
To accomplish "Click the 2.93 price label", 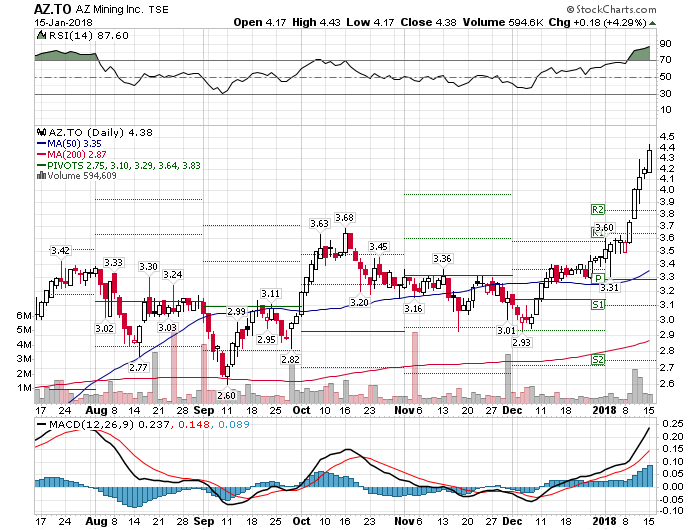I will point(521,342).
